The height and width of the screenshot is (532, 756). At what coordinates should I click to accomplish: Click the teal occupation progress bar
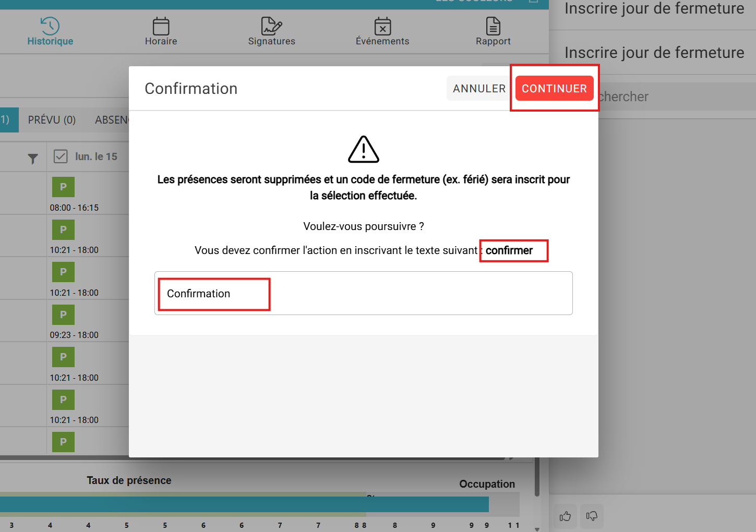click(x=244, y=504)
